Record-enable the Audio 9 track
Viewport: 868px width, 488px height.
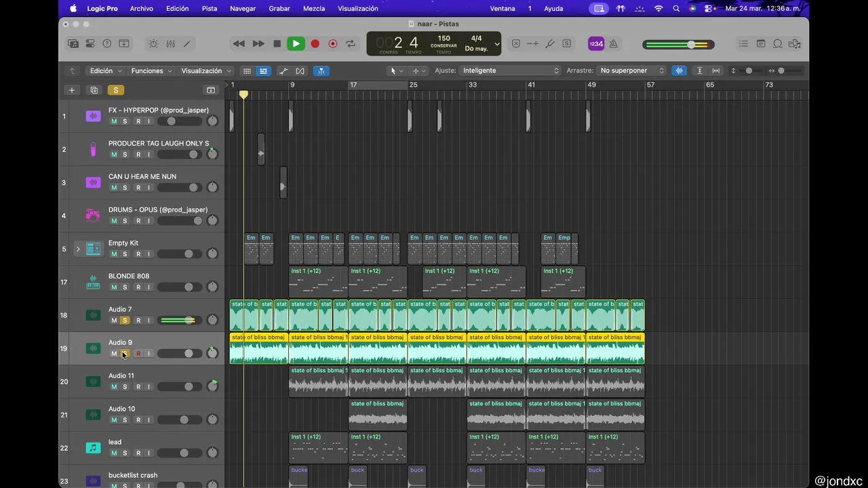[x=138, y=354]
